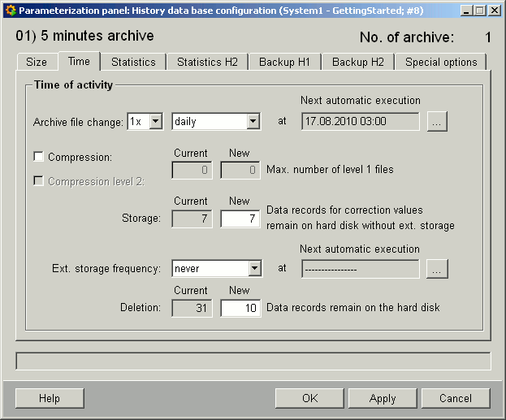
Task: Click the application icon in title bar
Action: pos(10,11)
